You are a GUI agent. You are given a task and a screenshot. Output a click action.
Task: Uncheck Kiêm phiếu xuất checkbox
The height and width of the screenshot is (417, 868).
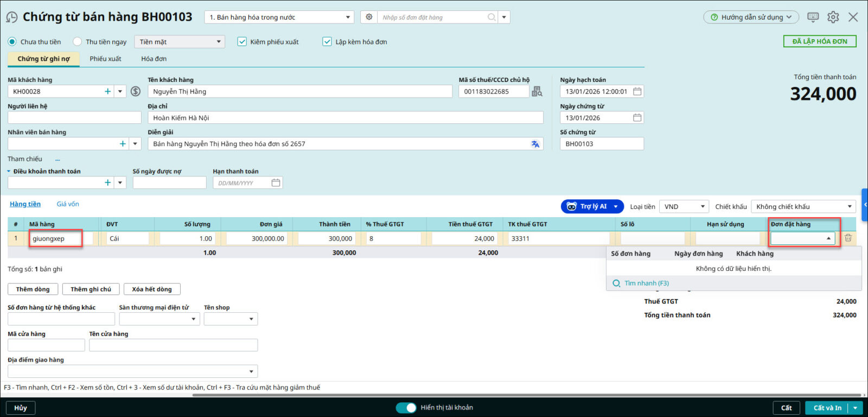[x=242, y=42]
